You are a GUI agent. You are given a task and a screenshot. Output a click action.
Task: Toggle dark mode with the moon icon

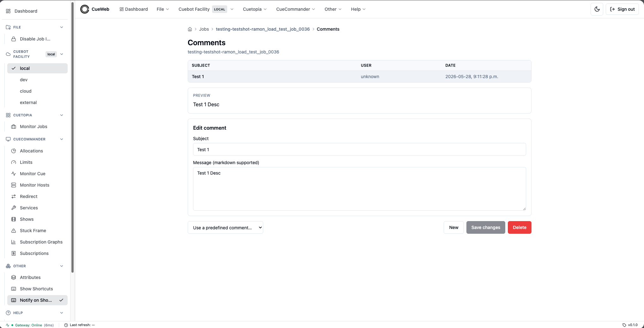point(597,9)
